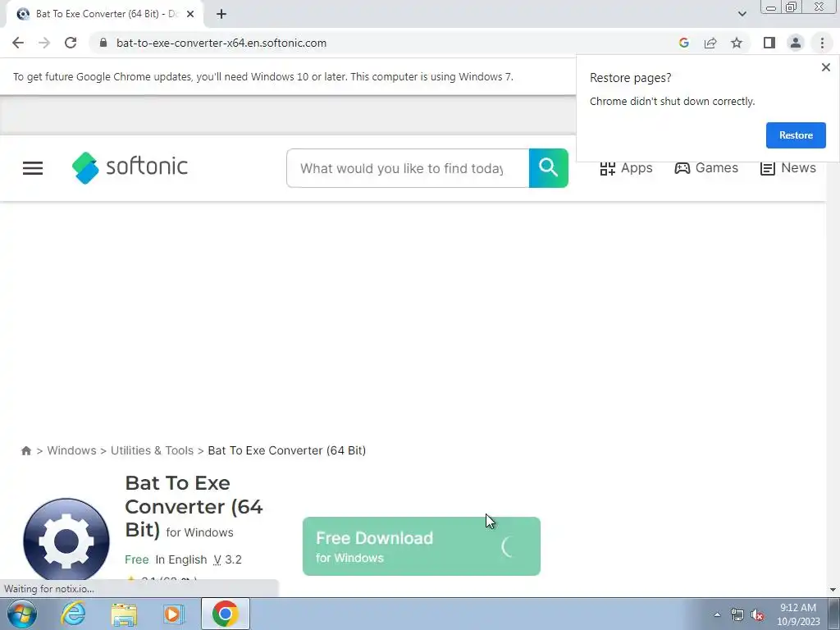The image size is (840, 630).
Task: Click the Bat To Exe Converter gear app icon
Action: point(66,541)
